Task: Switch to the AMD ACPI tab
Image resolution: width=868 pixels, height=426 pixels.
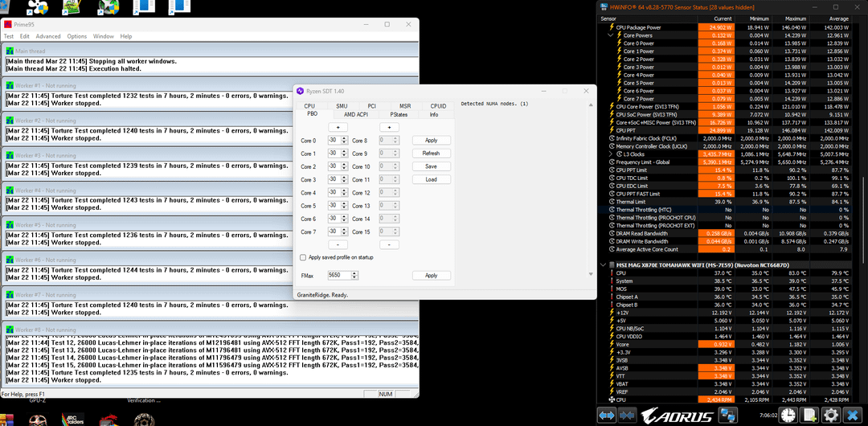Action: point(357,114)
